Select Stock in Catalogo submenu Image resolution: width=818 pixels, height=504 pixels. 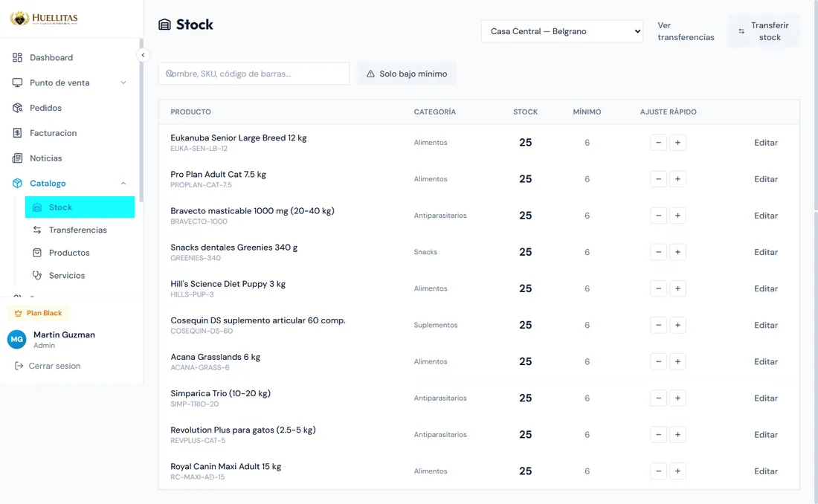click(80, 207)
